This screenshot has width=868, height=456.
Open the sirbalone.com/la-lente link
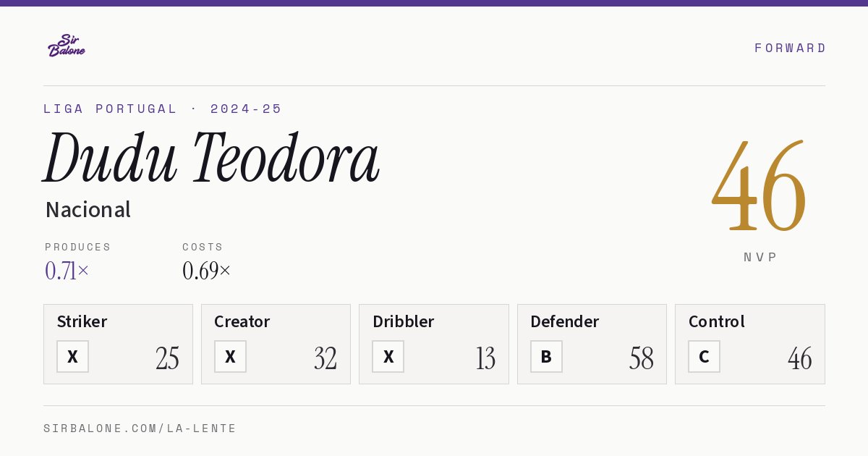[x=140, y=428]
